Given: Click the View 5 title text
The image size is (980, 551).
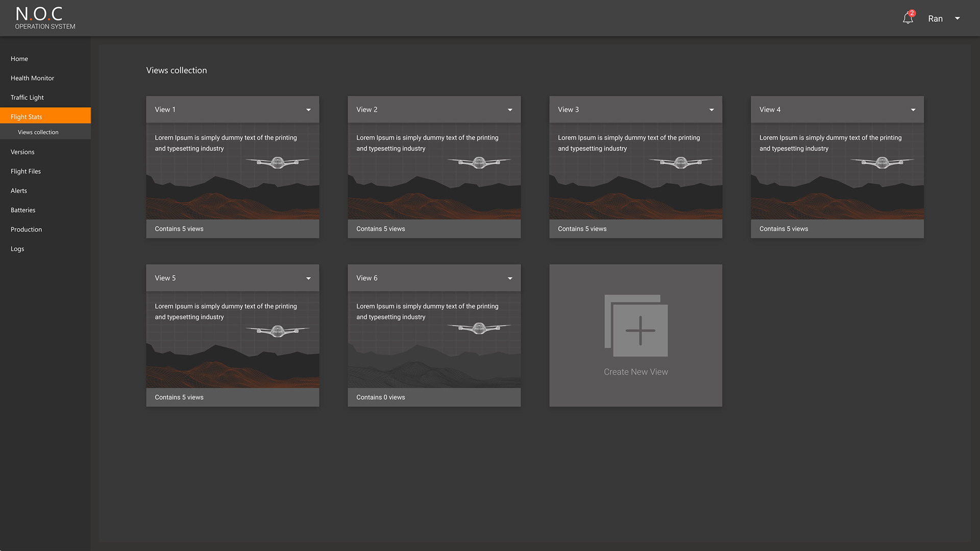Looking at the screenshot, I should (x=165, y=278).
